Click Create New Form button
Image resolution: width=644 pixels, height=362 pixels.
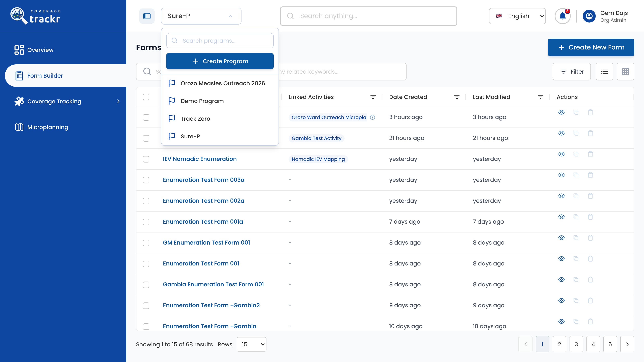coord(591,47)
